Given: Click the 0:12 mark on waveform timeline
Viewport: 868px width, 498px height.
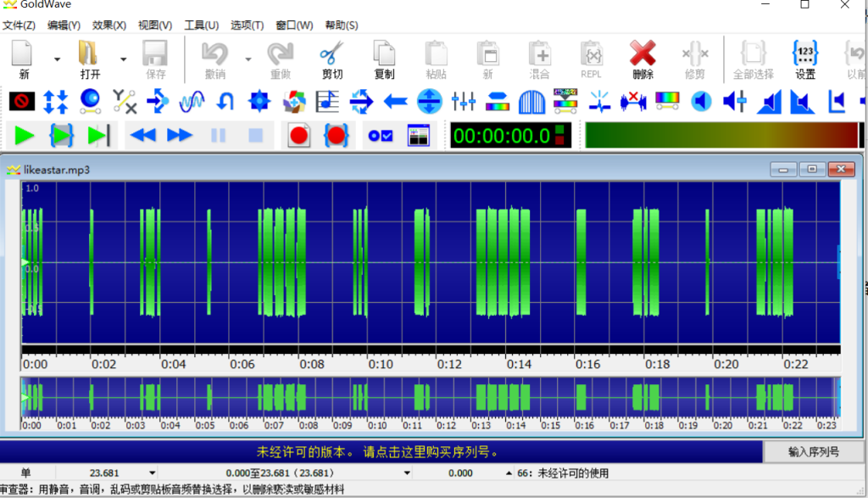Looking at the screenshot, I should [450, 364].
